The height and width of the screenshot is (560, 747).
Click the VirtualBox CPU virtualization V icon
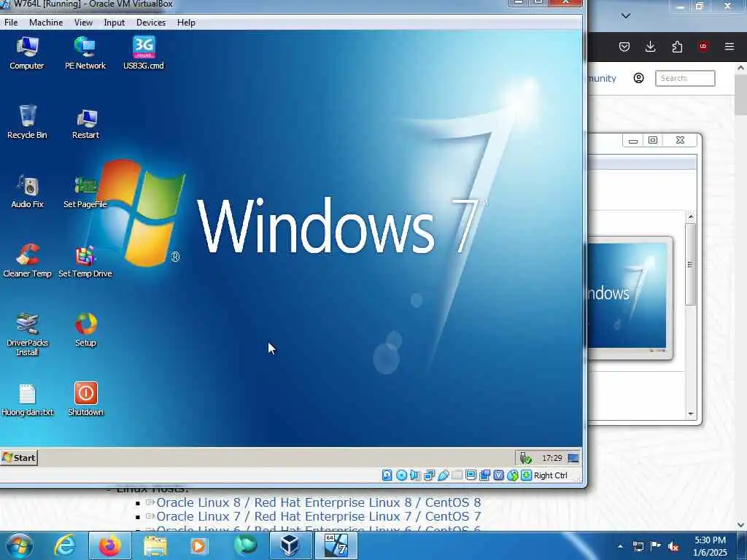click(499, 475)
